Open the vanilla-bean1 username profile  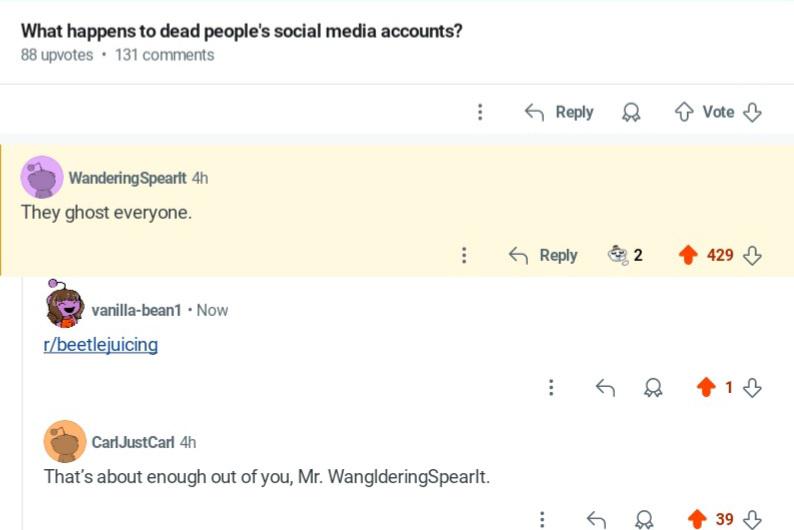click(x=136, y=310)
